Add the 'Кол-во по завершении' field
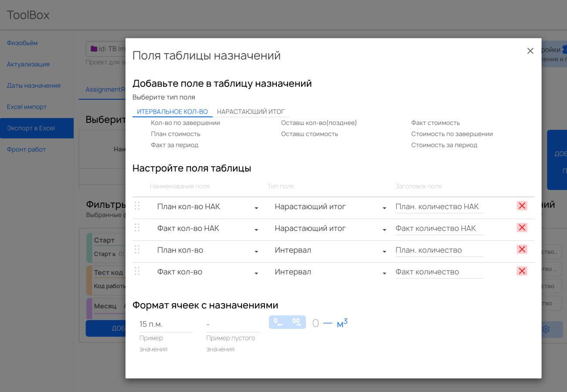The image size is (567, 392). pyautogui.click(x=185, y=123)
